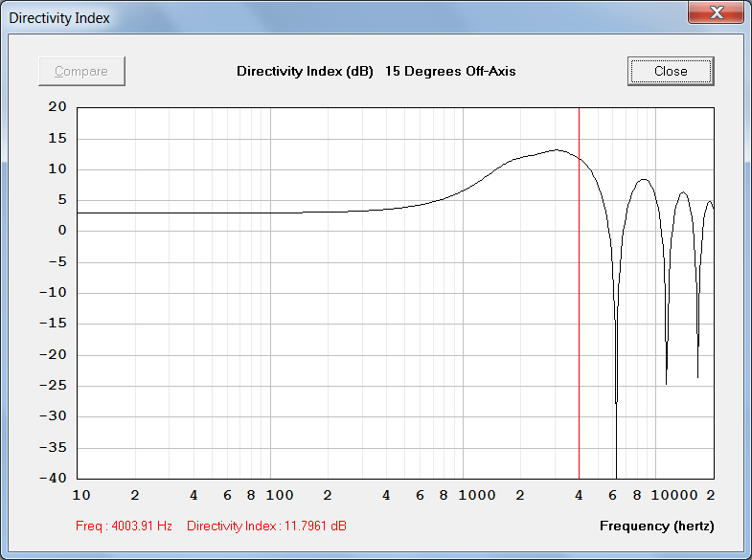Click the 'Freq : 4003.91 Hz' readout
Viewport: 752px width, 560px height.
pyautogui.click(x=124, y=526)
